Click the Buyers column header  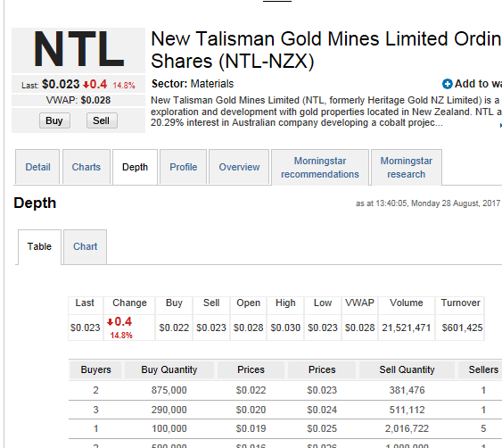[95, 369]
